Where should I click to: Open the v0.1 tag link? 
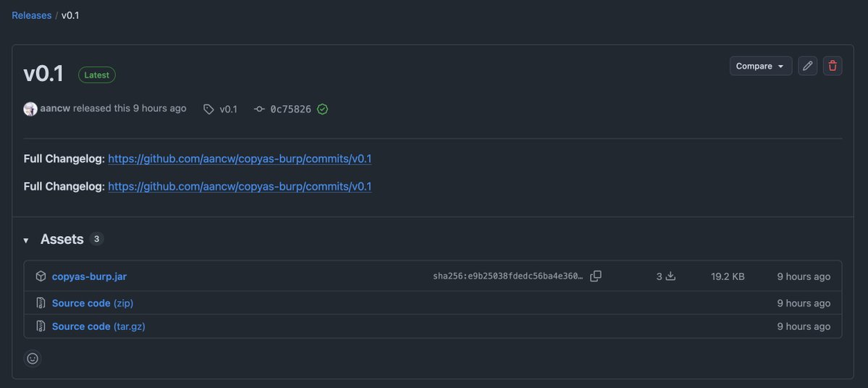[228, 109]
